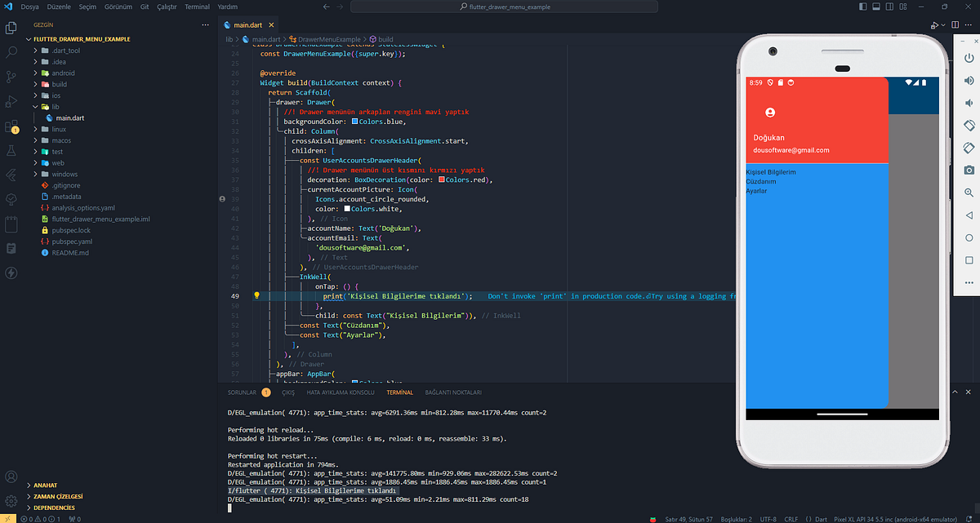Expand the android folder
Image resolution: width=980 pixels, height=523 pixels.
[x=63, y=73]
